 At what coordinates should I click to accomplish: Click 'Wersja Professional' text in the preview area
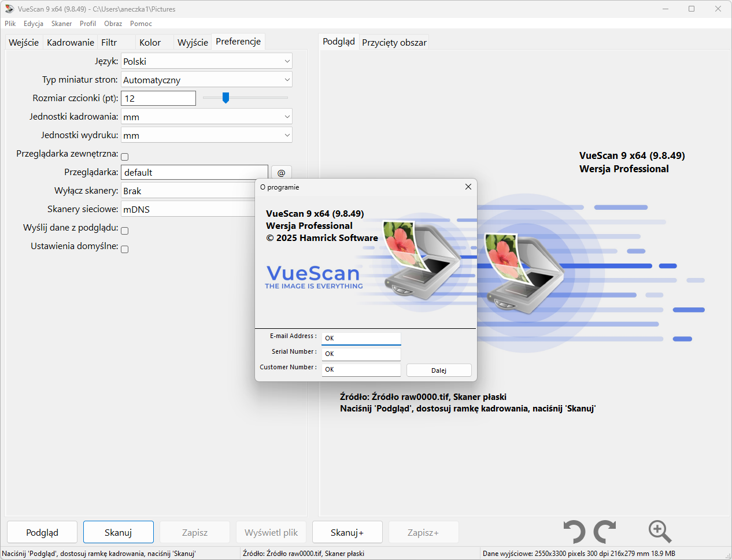pos(624,169)
